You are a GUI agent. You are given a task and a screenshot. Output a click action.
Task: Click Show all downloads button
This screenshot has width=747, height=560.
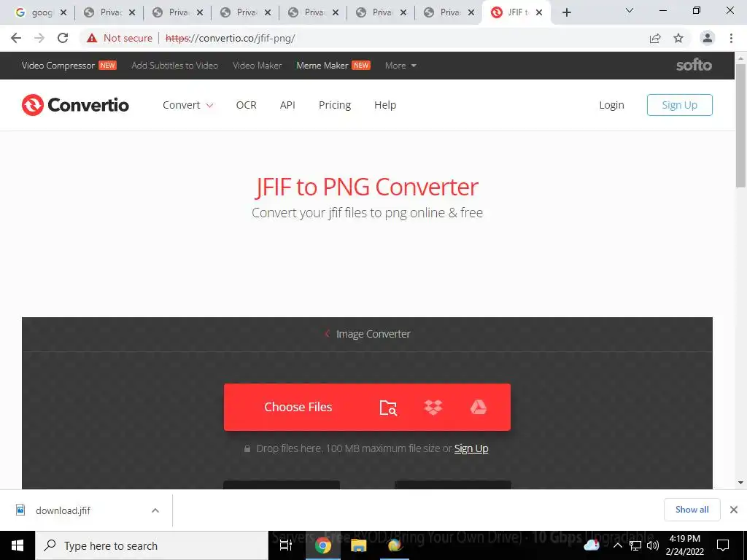(692, 510)
